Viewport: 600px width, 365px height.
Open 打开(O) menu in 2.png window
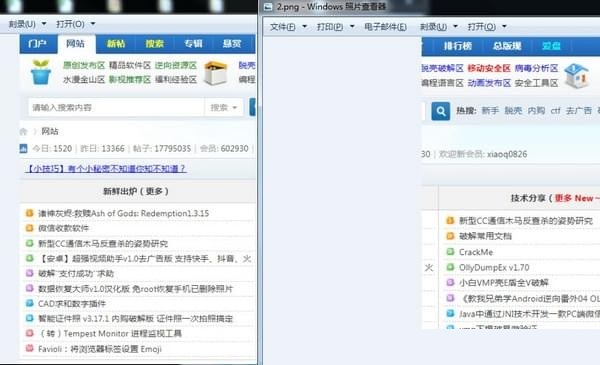point(487,27)
